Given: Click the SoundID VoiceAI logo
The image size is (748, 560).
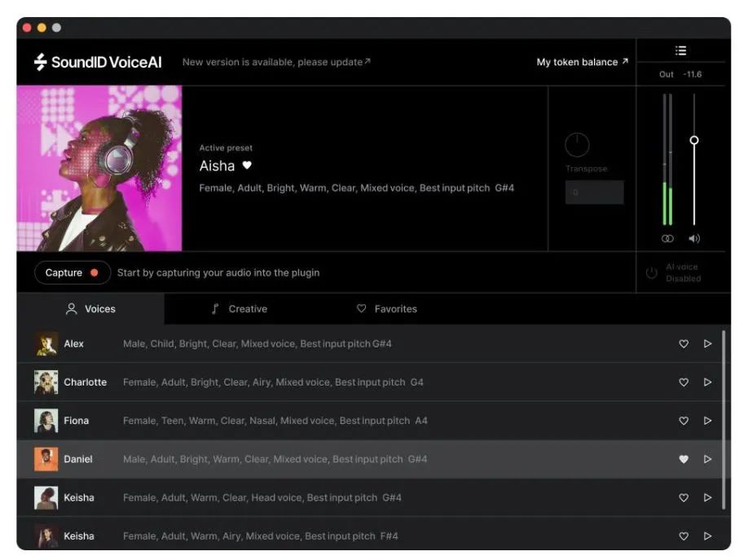Looking at the screenshot, I should 98,62.
